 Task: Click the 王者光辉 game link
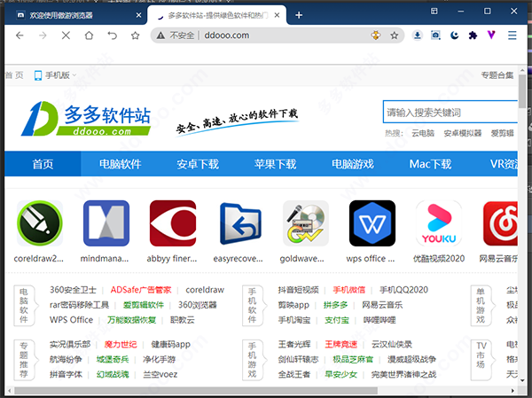294,344
